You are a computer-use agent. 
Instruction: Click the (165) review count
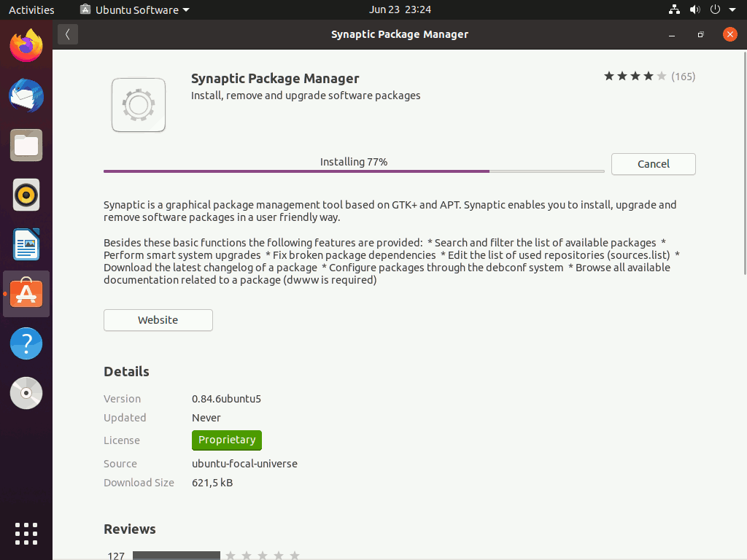coord(683,77)
